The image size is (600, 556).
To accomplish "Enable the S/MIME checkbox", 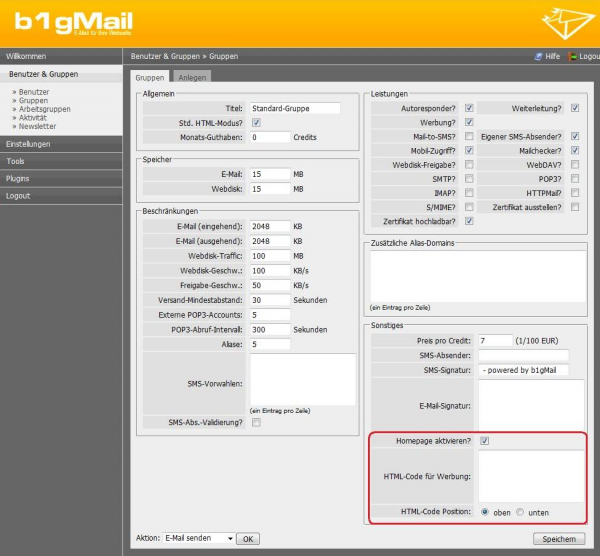I will point(469,207).
